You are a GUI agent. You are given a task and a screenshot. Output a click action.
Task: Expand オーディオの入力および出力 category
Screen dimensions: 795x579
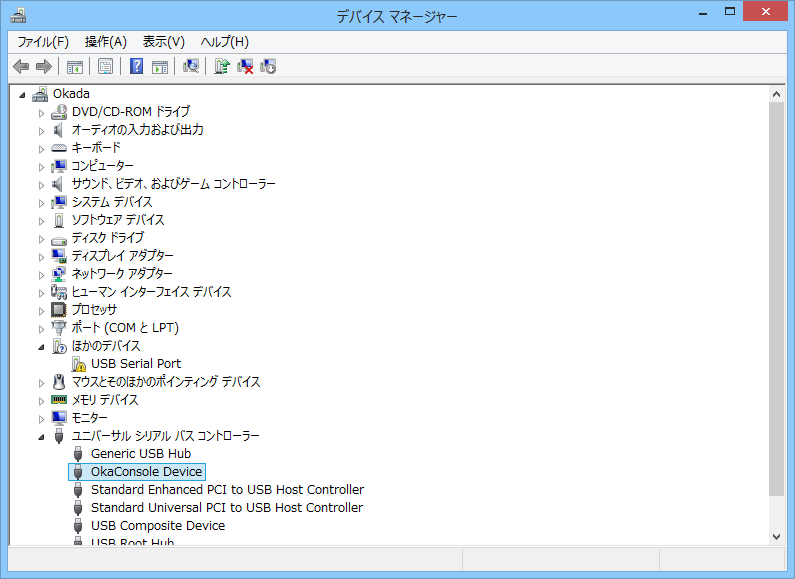[x=41, y=131]
